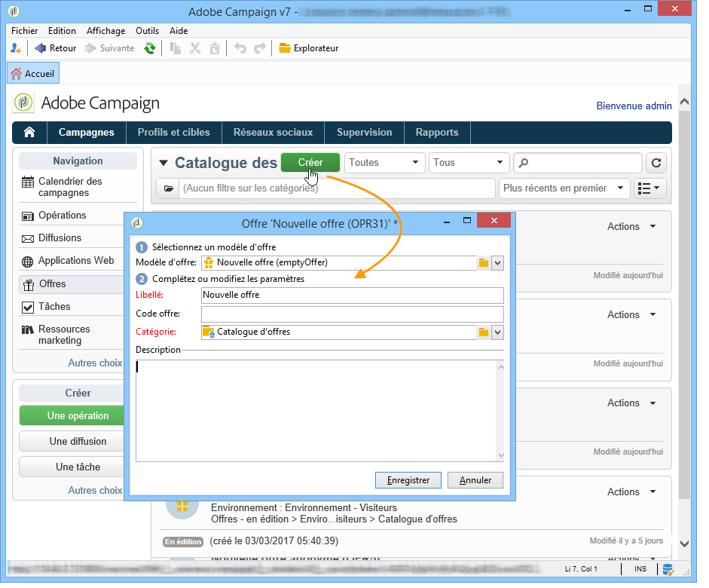This screenshot has width=709, height=588.
Task: Click Autres choix under Navigation
Action: click(95, 363)
